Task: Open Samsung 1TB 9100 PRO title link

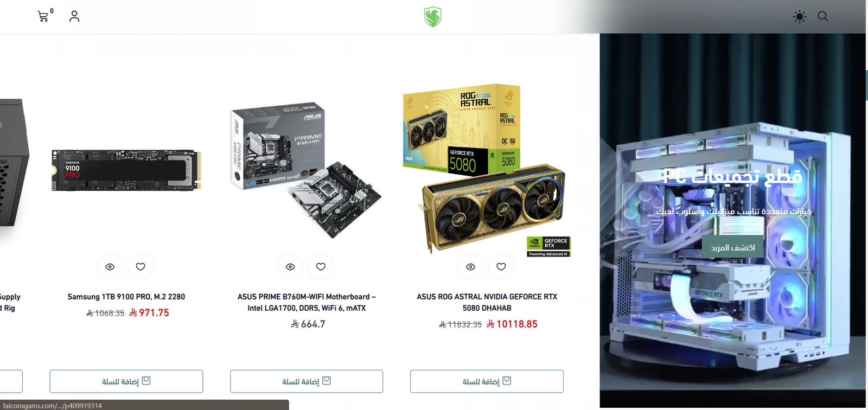Action: pos(126,297)
